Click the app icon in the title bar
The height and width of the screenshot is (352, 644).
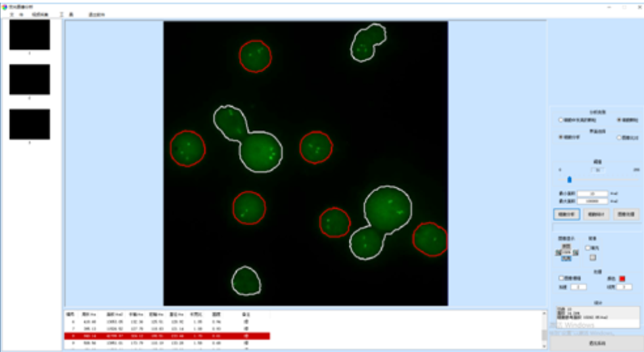click(x=5, y=6)
